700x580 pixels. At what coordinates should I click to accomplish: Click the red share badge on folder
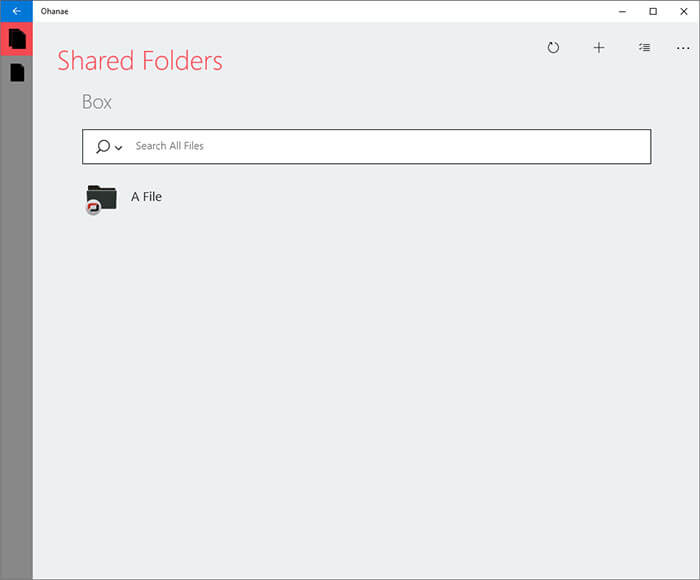pyautogui.click(x=93, y=207)
